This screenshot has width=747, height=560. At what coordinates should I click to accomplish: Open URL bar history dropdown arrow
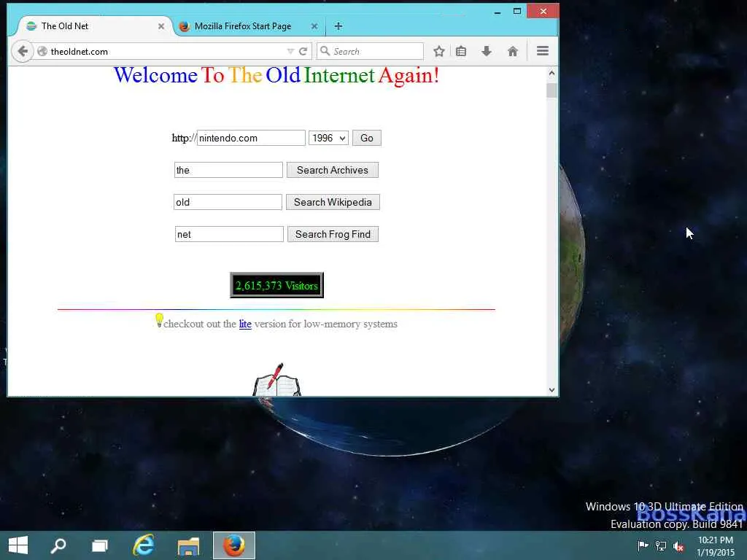(290, 52)
